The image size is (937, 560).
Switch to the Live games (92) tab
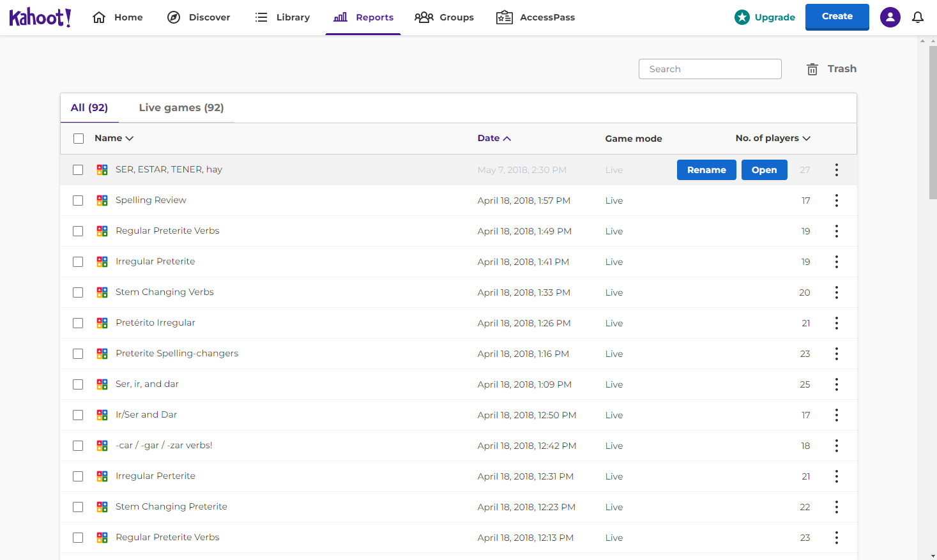point(181,108)
